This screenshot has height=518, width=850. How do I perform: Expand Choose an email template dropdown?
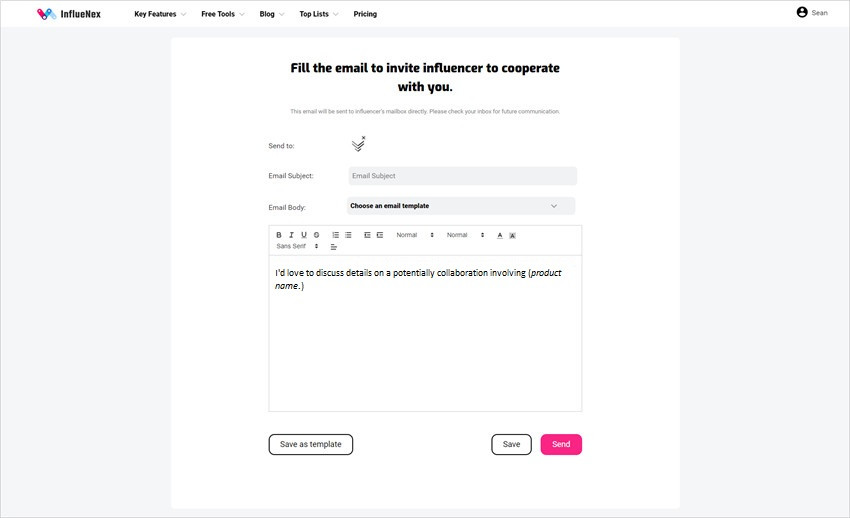461,206
